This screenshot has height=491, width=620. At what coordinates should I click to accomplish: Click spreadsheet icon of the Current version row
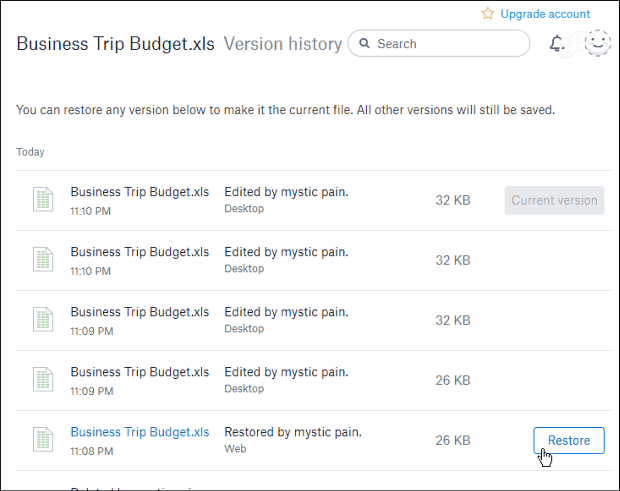click(43, 199)
